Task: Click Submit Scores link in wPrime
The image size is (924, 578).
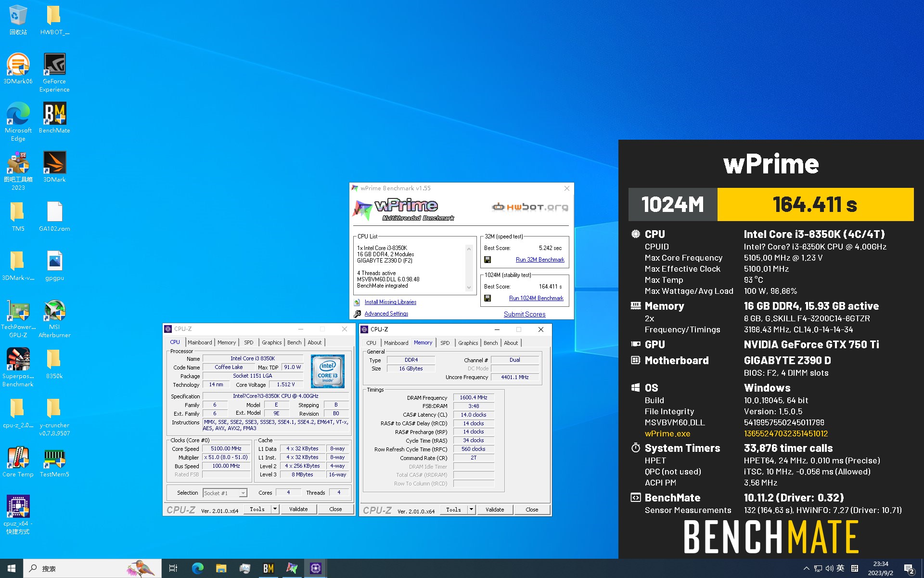Action: pos(525,314)
